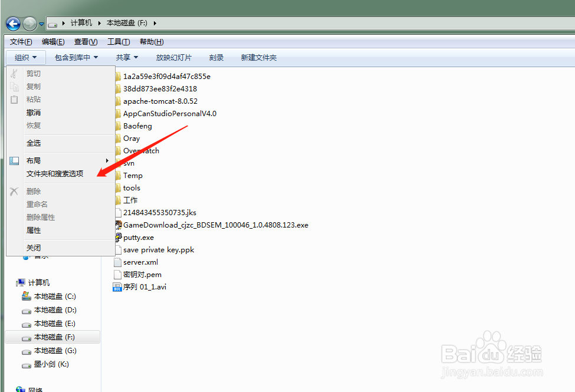This screenshot has height=392, width=575.
Task: Choose 关闭 in the organize menu
Action: 61,248
